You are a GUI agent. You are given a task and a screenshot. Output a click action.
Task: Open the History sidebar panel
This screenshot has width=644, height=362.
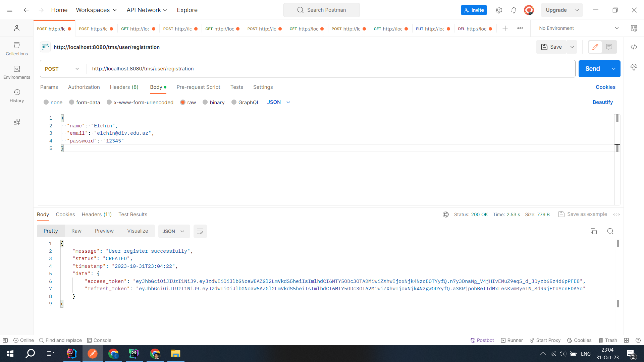click(16, 95)
